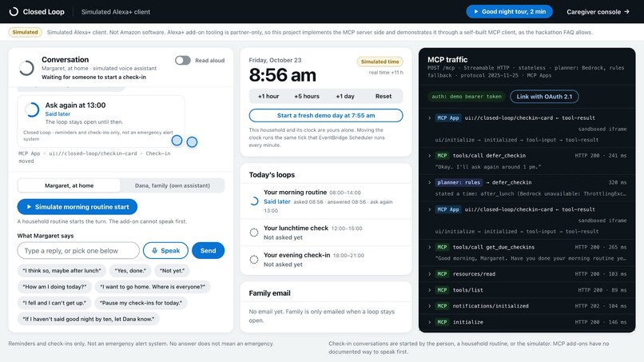644x362 pixels.
Task: Pick the "Yes, done." suggested reply
Action: [x=130, y=270]
